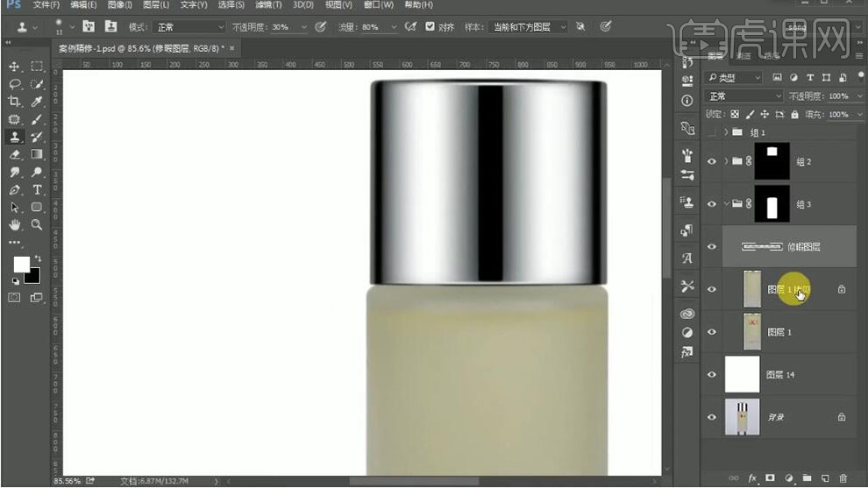
Task: Select the Move tool
Action: click(x=14, y=67)
